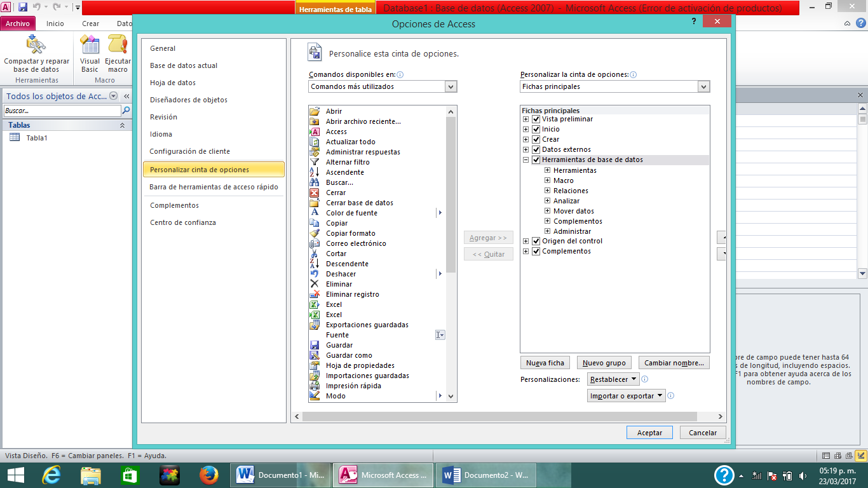This screenshot has height=488, width=868.
Task: Open the Comandos disponibles en dropdown
Action: point(449,86)
